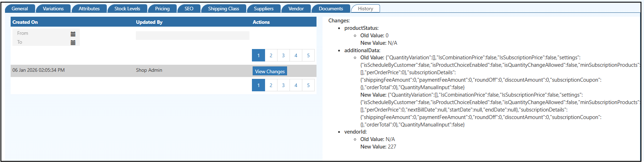Screen dimensions: 644x162
Task: Open the Shipping Class tab
Action: point(224,9)
